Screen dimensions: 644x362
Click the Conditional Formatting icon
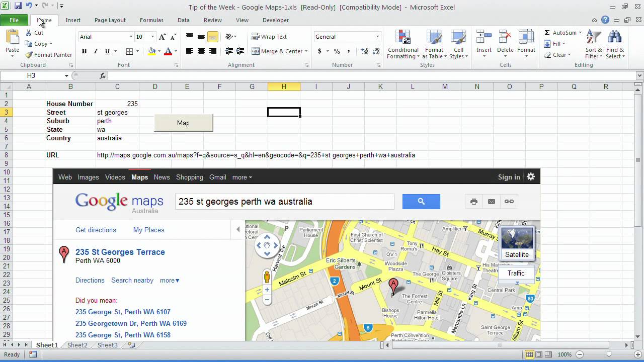[x=403, y=38]
